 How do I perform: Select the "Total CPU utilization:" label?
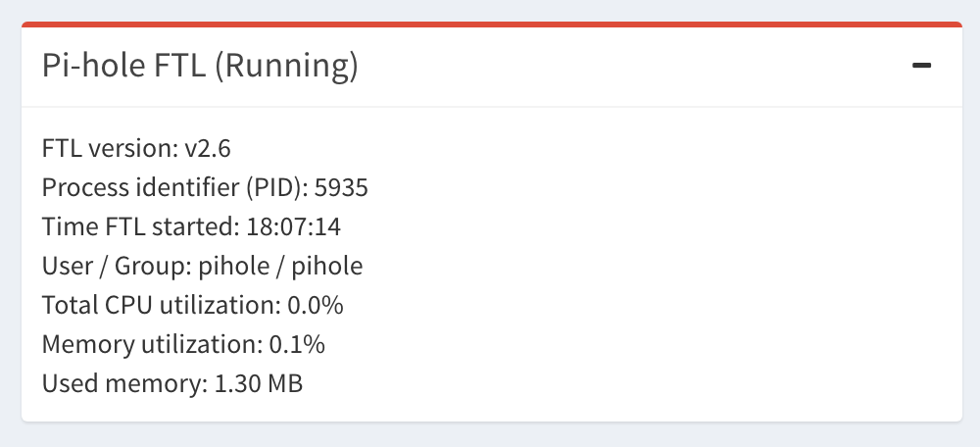coord(162,305)
